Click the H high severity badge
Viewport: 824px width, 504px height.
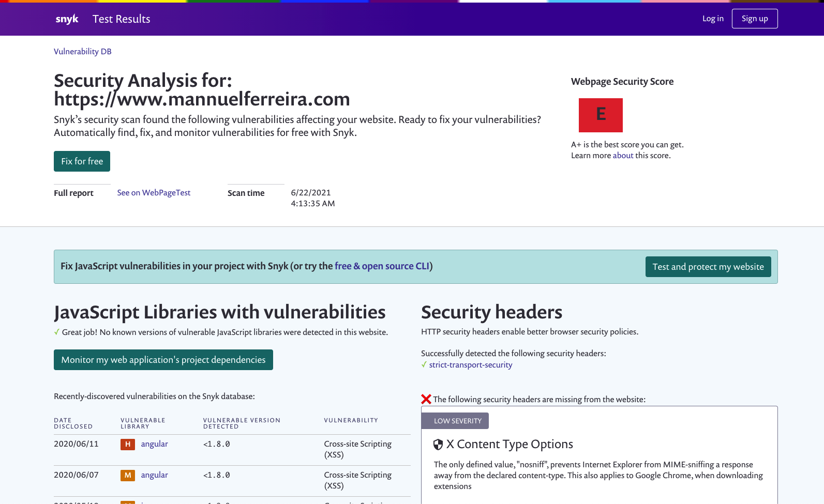127,444
